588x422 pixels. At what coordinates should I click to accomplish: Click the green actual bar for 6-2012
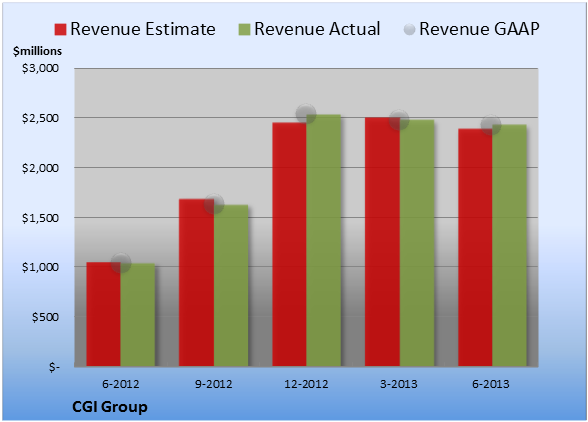click(x=138, y=315)
